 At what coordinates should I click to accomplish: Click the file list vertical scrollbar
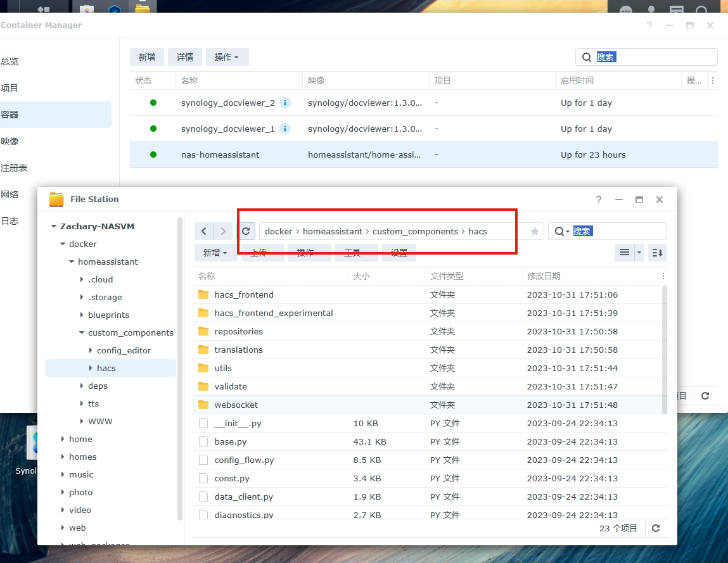[x=665, y=349]
